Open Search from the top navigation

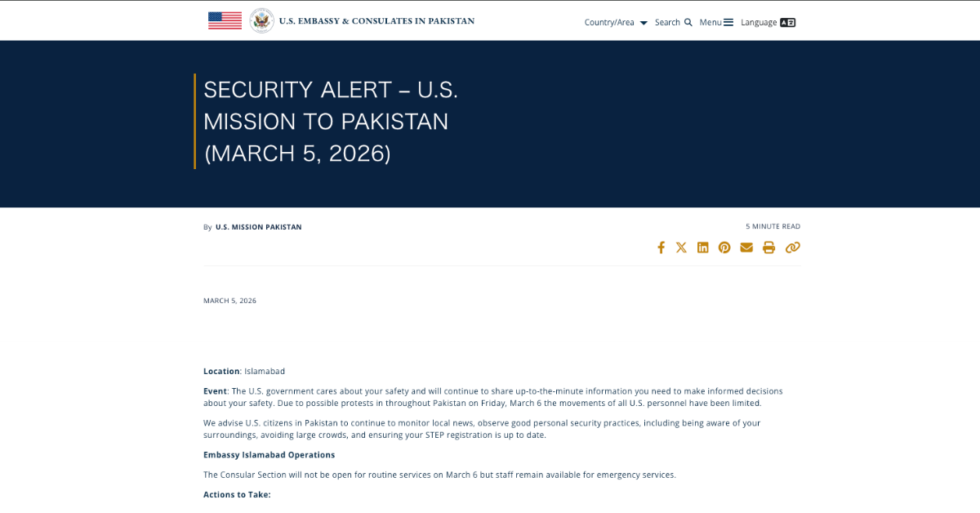click(667, 23)
